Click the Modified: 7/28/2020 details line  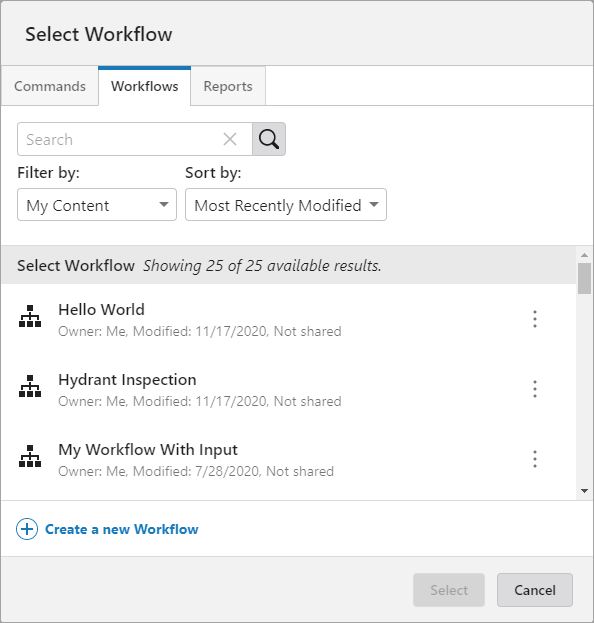tap(196, 471)
